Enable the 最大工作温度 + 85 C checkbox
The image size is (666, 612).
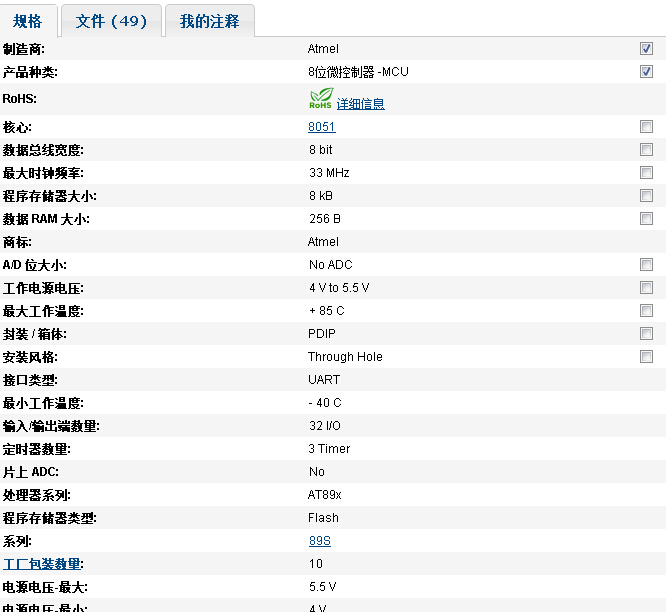[x=646, y=310]
